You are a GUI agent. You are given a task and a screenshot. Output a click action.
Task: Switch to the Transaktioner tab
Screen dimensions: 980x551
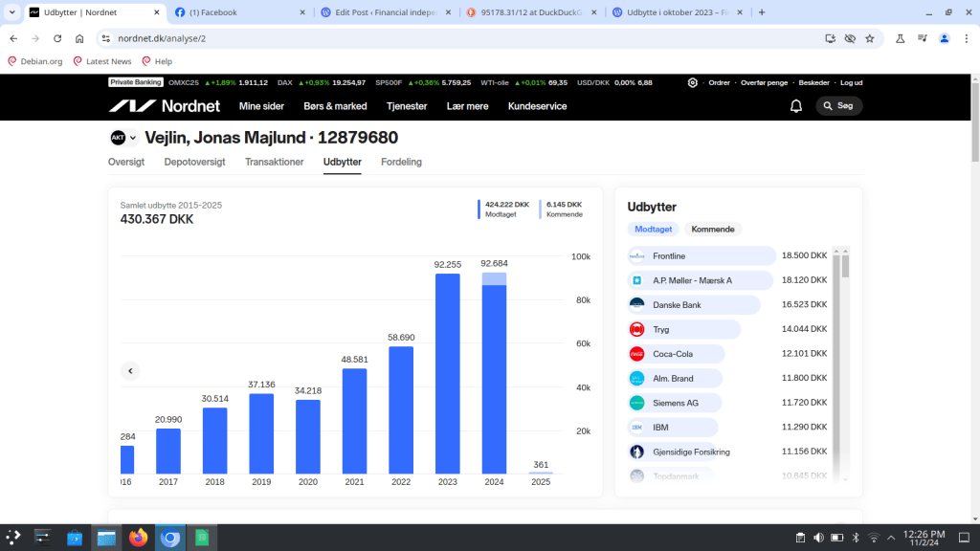click(274, 162)
